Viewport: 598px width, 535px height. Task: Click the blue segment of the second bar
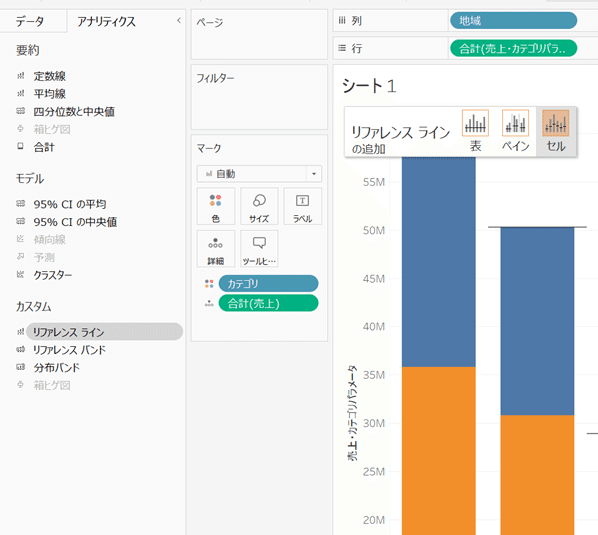point(537,321)
